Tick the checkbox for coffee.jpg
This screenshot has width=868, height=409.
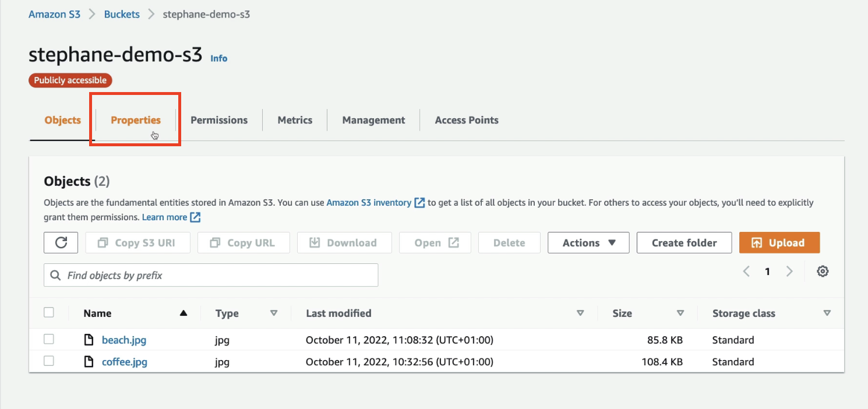(x=49, y=361)
